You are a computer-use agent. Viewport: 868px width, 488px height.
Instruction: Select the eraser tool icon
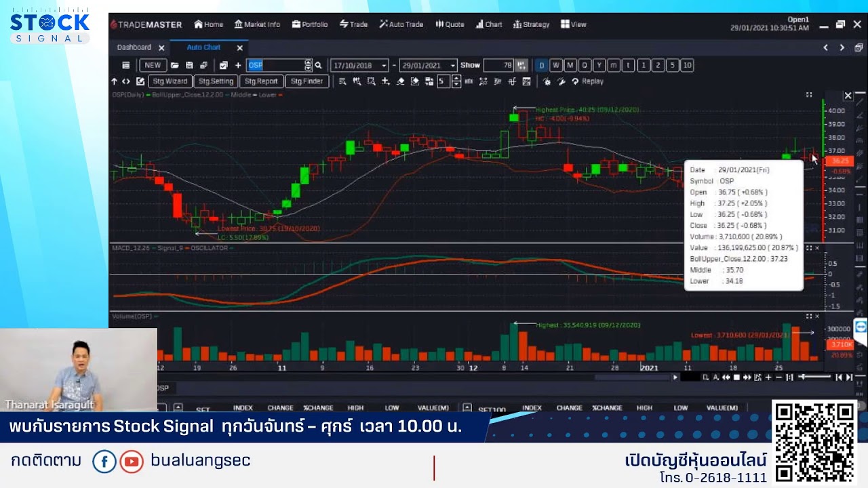[400, 81]
